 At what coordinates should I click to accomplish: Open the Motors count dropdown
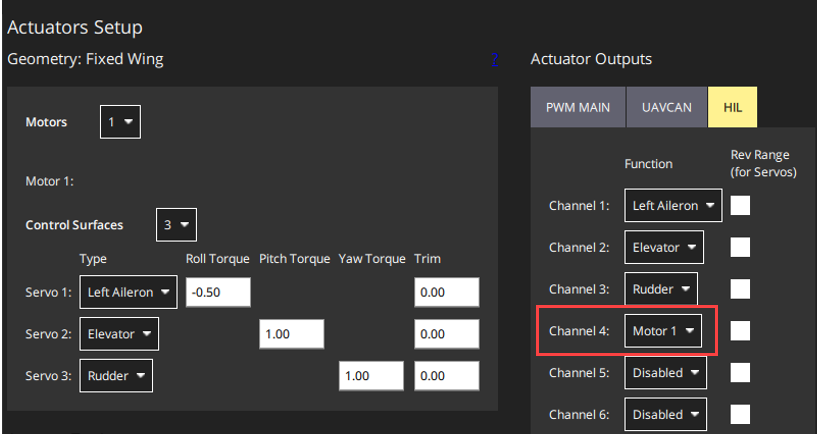[120, 122]
